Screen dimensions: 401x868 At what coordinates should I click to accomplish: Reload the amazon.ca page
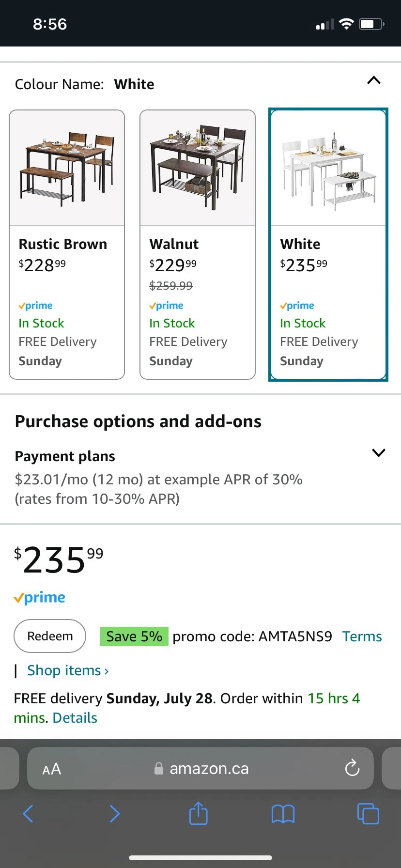click(x=352, y=768)
